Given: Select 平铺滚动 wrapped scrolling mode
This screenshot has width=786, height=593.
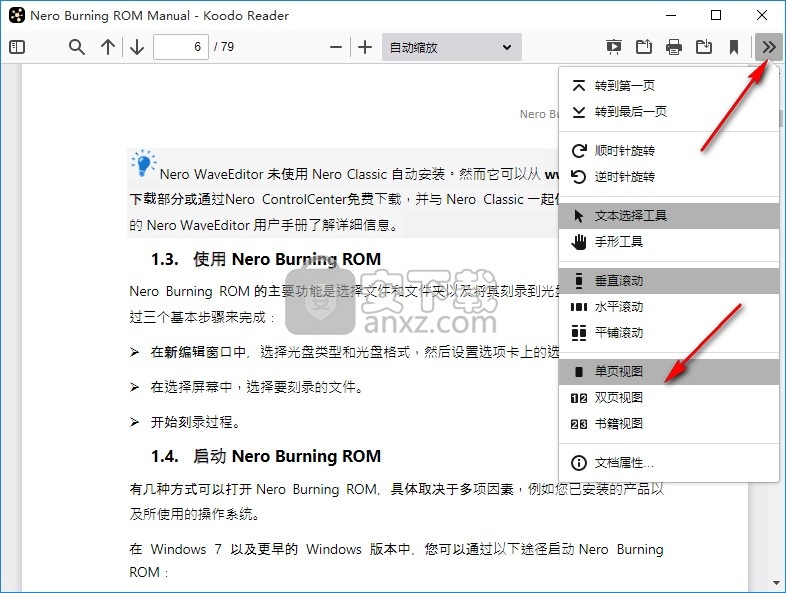Looking at the screenshot, I should click(669, 333).
